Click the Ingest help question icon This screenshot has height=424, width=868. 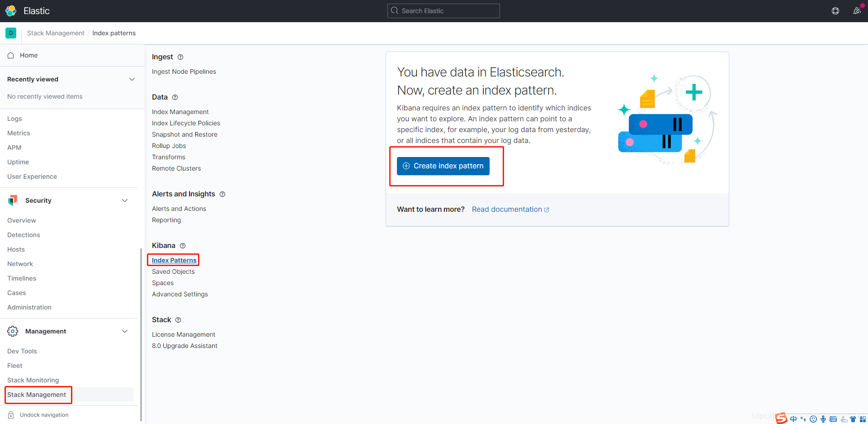[x=180, y=57]
